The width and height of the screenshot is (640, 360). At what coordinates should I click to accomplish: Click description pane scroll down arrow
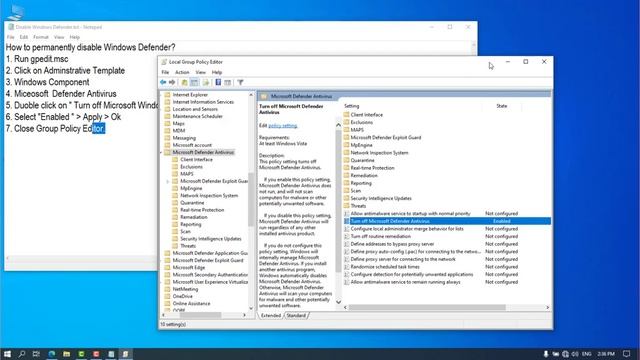point(338,302)
